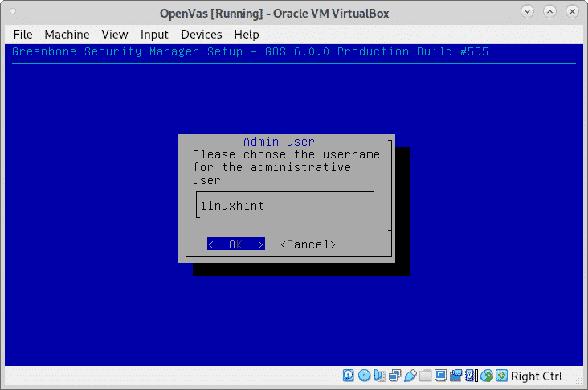Click the 'Please choose the username' prompt text

286,167
